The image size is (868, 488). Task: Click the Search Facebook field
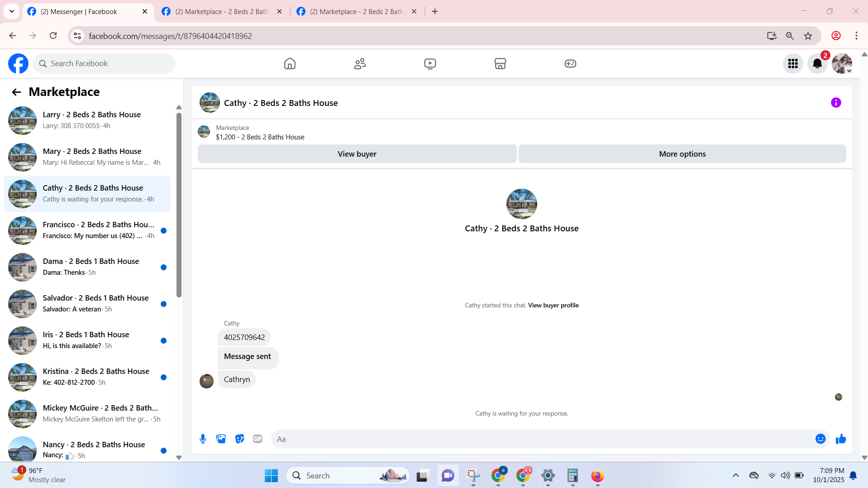(104, 64)
